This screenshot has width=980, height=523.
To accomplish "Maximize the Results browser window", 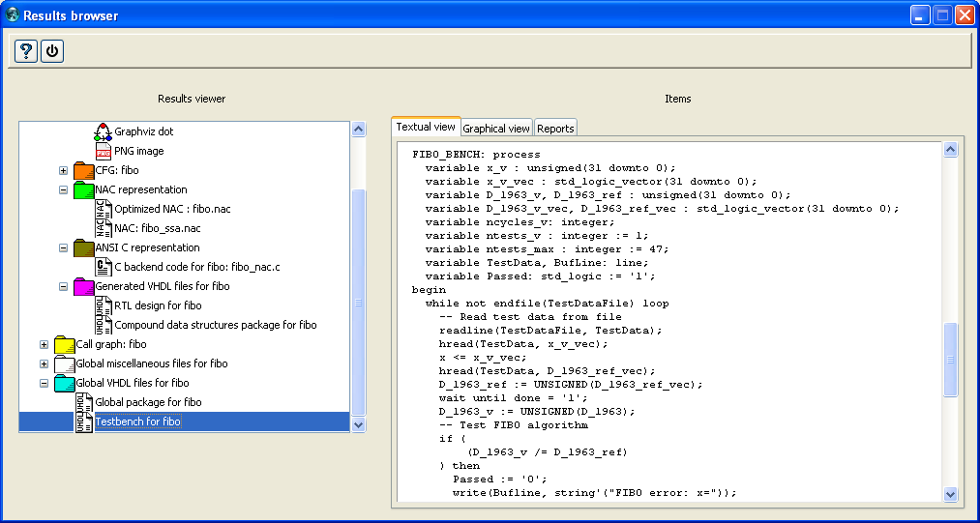I will coord(942,15).
